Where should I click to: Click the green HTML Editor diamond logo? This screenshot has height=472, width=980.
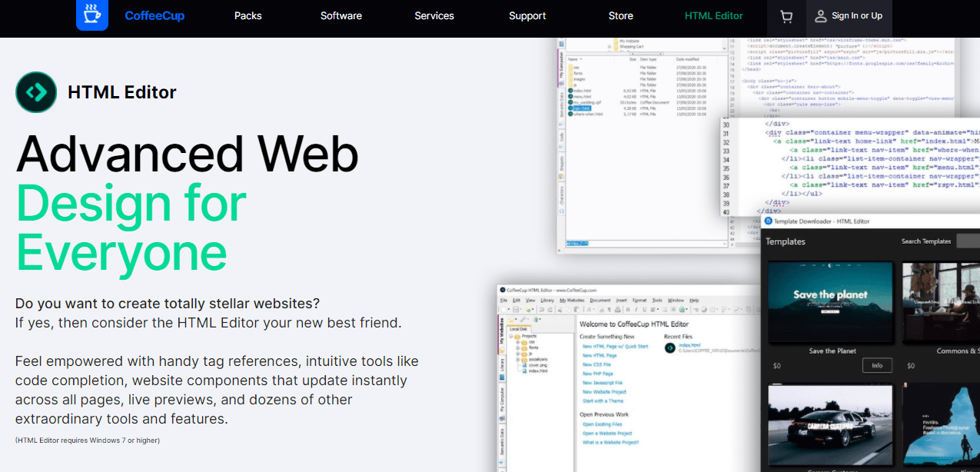(x=36, y=92)
